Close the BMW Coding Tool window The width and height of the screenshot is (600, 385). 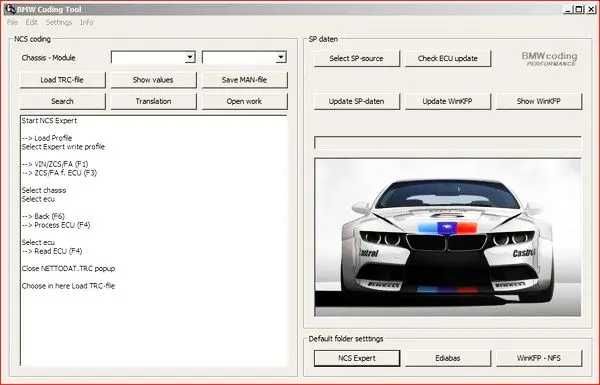591,9
